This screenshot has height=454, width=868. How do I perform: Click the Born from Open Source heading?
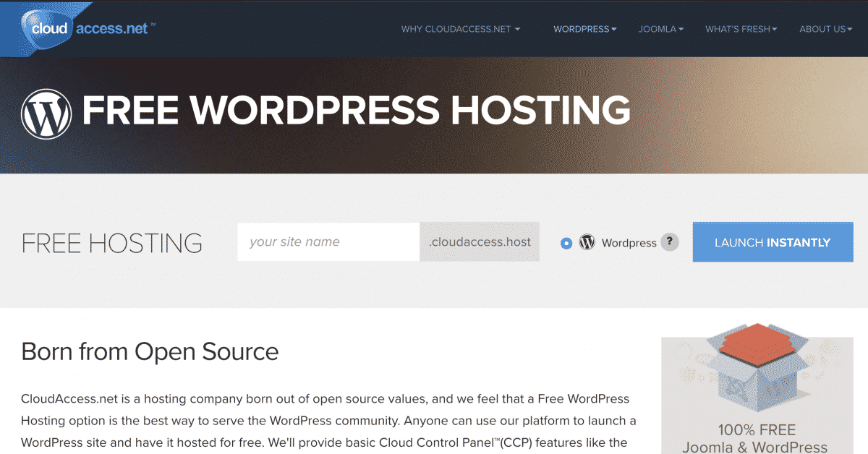pos(150,352)
